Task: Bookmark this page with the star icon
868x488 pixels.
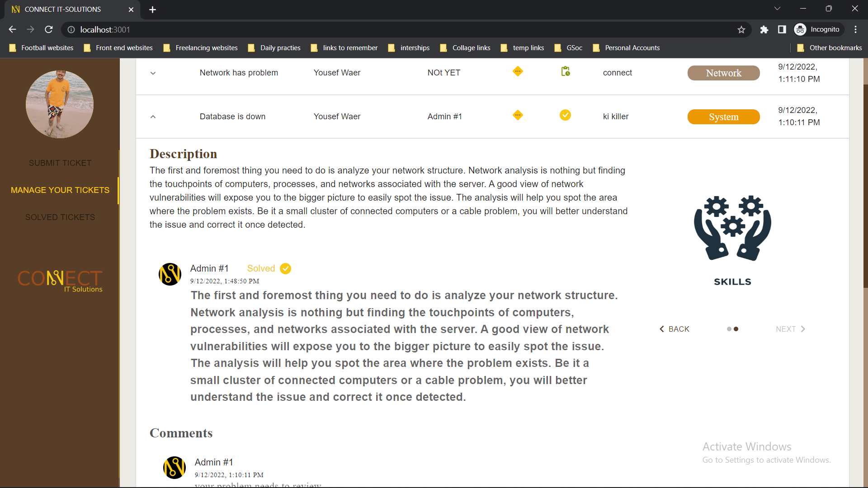Action: pyautogui.click(x=741, y=29)
